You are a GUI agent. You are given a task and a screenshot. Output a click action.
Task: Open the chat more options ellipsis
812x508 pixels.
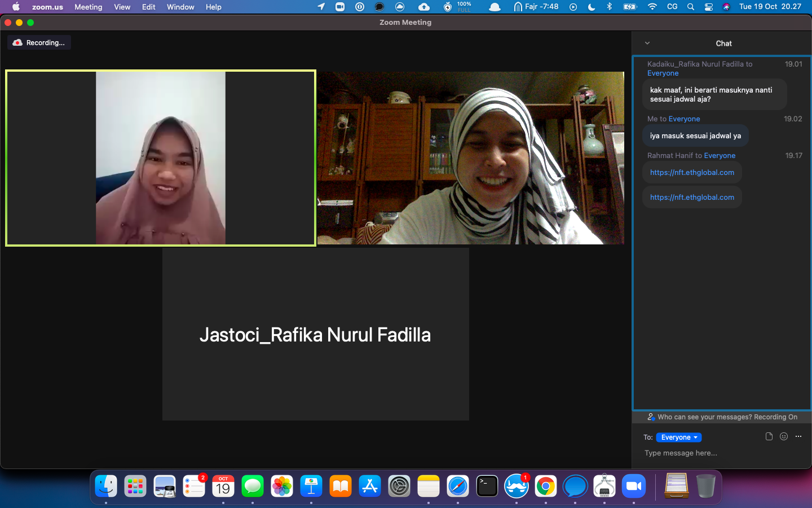[x=798, y=436]
